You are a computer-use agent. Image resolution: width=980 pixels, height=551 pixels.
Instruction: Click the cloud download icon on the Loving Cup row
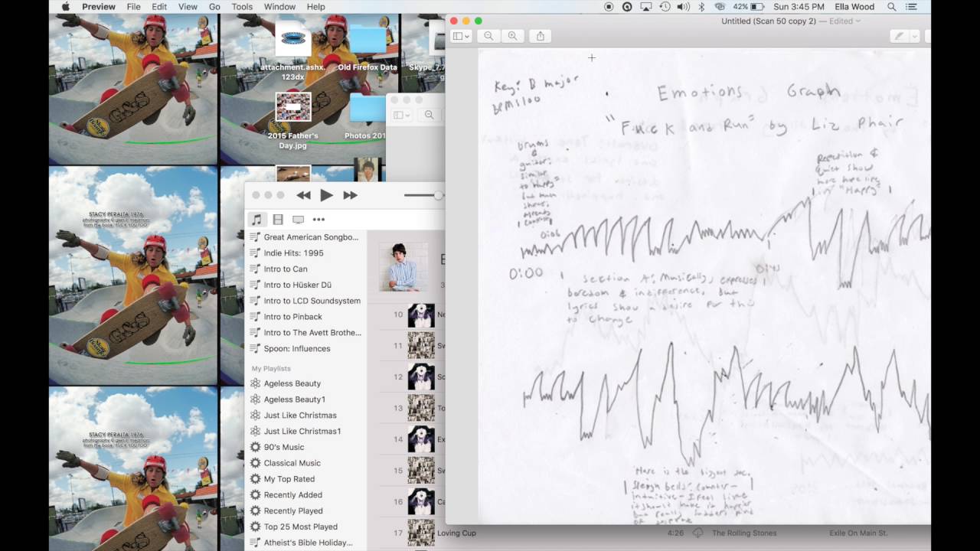(697, 533)
